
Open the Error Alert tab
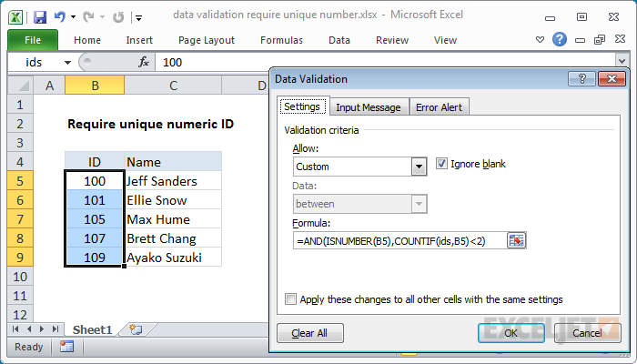439,107
